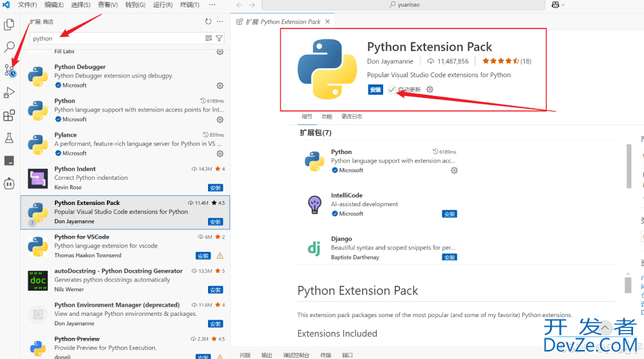Close the Python Extension Pack editor tab
644x359 pixels.
[x=327, y=21]
